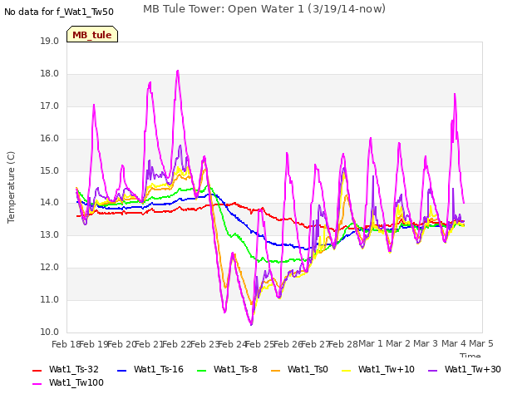The image size is (532, 399).
Task: Click the Feb 21 x-axis date label
Action: coord(149,344)
